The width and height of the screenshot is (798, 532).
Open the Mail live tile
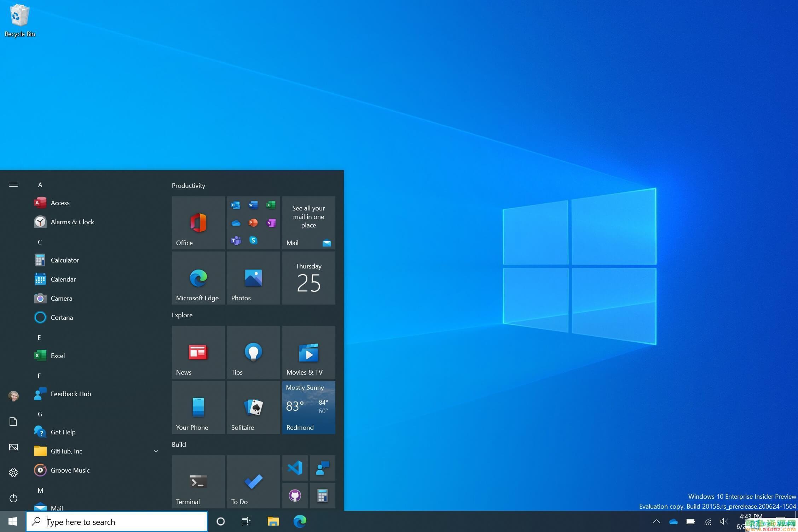coord(308,223)
